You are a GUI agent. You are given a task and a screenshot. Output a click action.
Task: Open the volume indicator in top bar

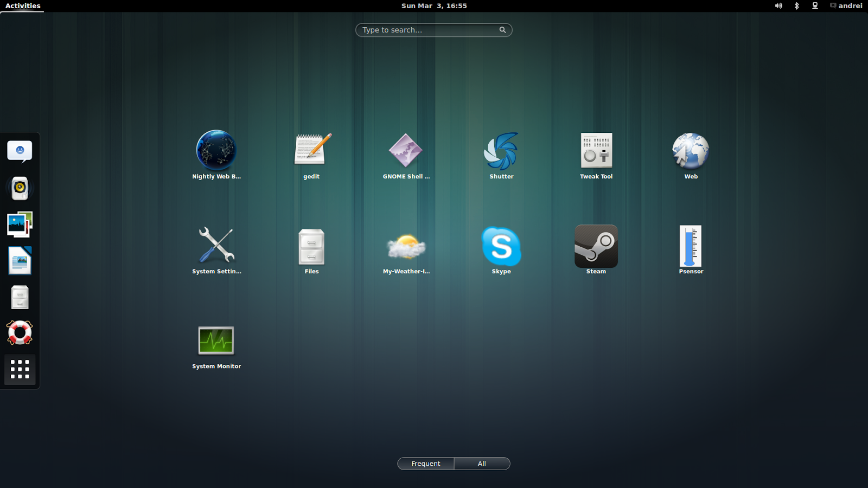(x=778, y=6)
